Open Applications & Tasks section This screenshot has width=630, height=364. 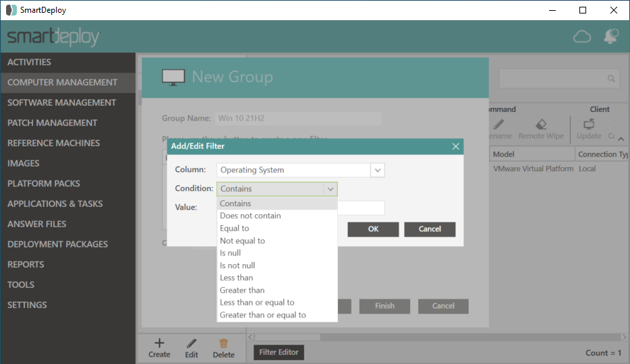point(68,204)
